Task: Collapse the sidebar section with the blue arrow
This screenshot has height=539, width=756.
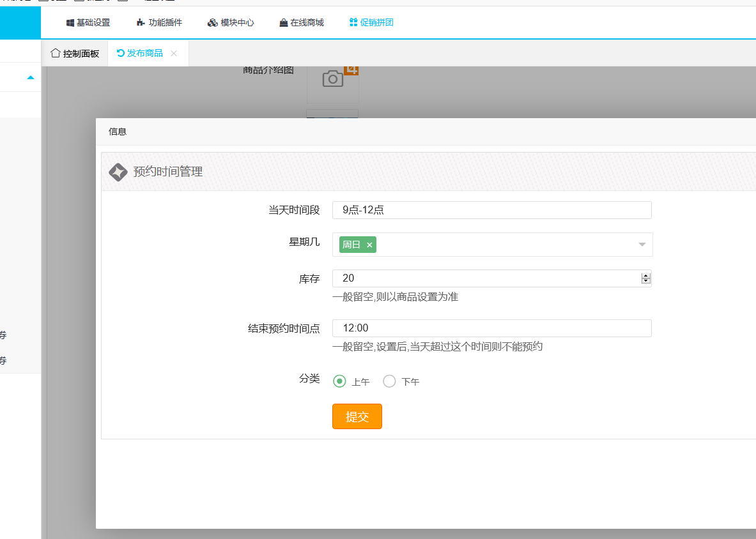Action: (x=30, y=77)
